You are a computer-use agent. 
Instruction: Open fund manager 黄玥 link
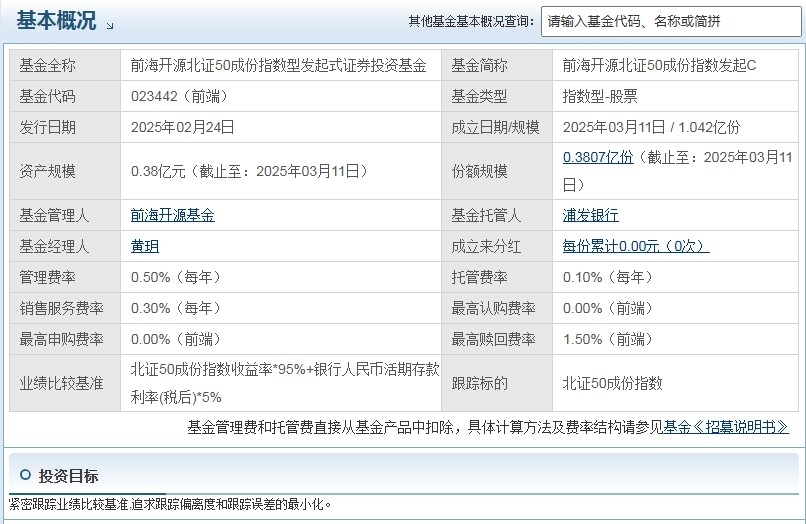coord(144,246)
